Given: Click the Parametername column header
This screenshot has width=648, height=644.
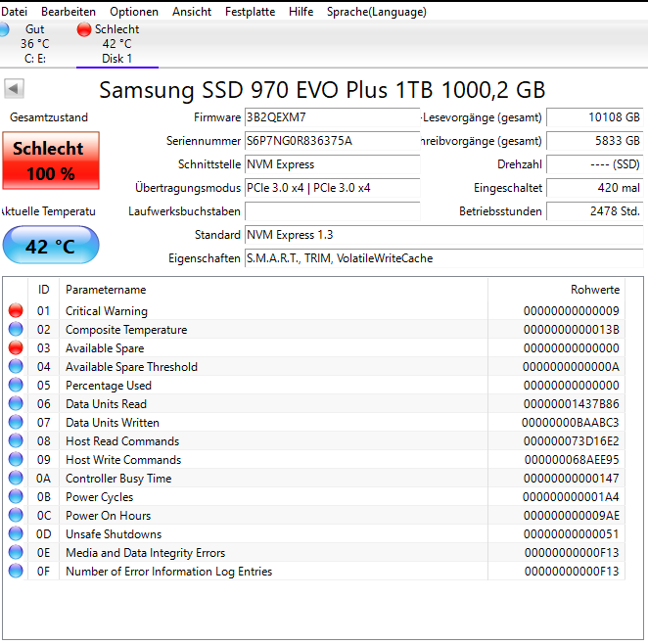Looking at the screenshot, I should click(x=273, y=290).
